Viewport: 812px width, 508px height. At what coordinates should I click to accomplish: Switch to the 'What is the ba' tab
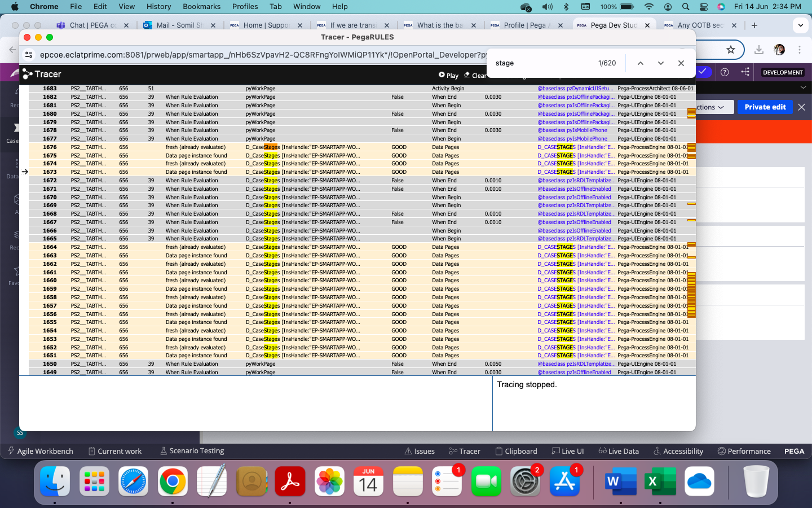[440, 25]
